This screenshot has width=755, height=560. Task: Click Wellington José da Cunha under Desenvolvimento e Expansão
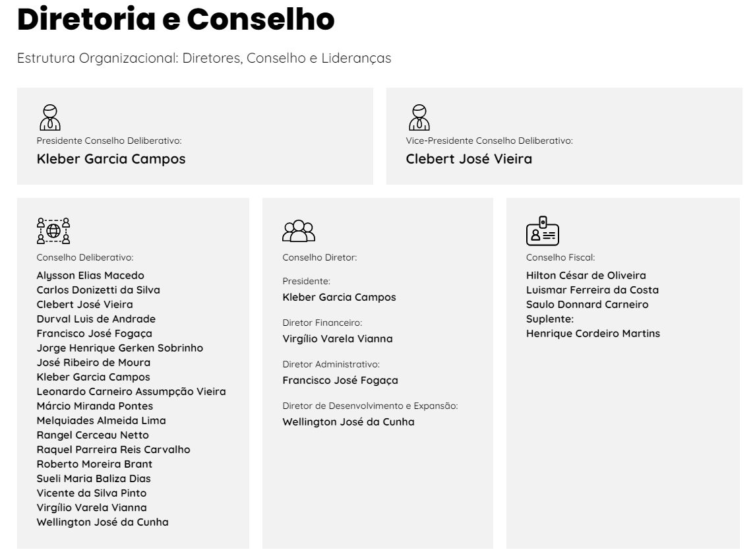(348, 422)
